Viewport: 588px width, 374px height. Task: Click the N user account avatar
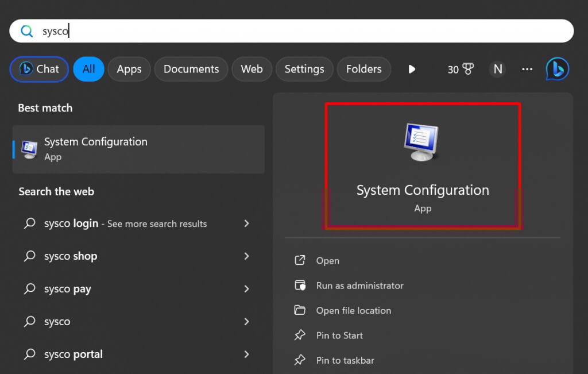498,69
